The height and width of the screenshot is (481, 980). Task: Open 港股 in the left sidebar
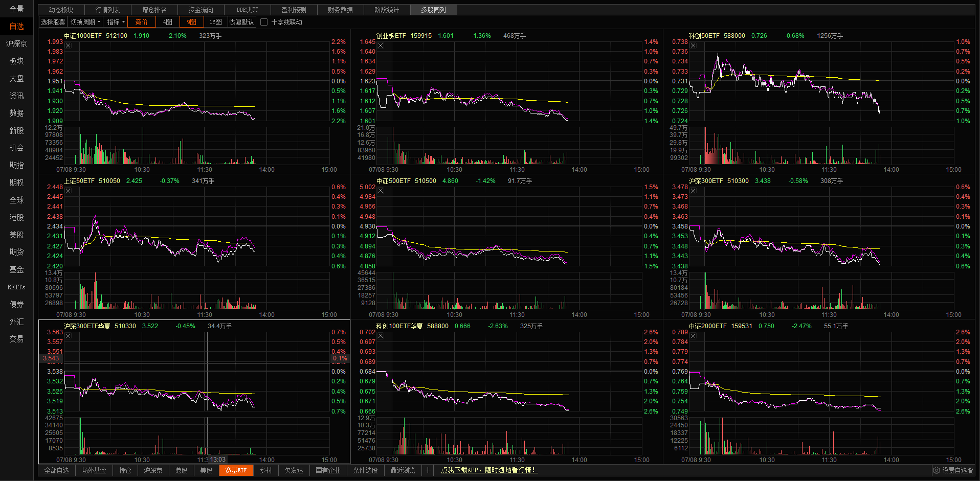coord(16,217)
